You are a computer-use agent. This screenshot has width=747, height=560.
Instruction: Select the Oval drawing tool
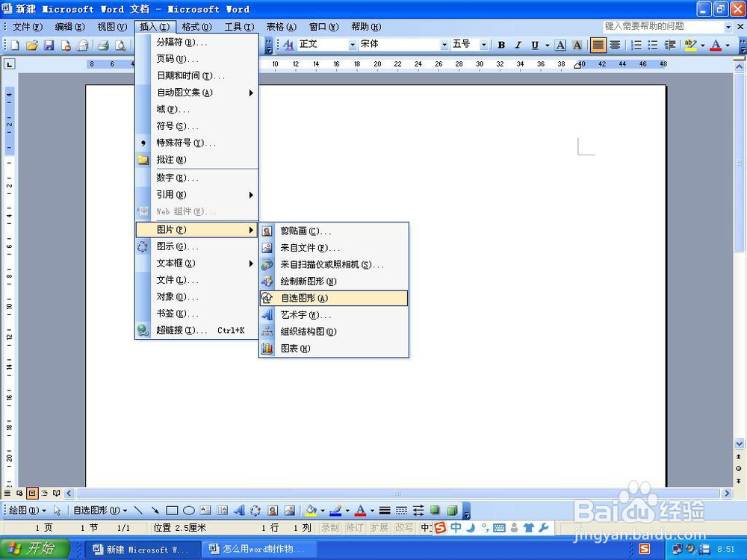pos(189,511)
